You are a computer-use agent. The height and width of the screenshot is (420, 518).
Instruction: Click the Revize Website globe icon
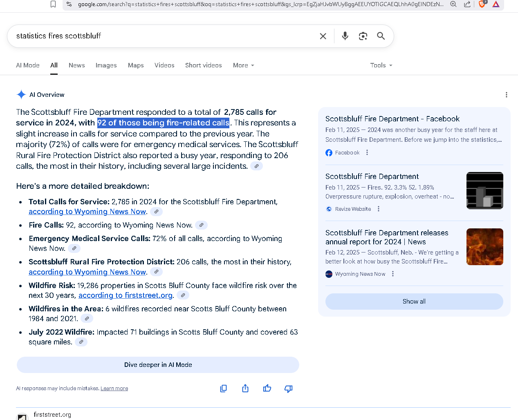(329, 209)
